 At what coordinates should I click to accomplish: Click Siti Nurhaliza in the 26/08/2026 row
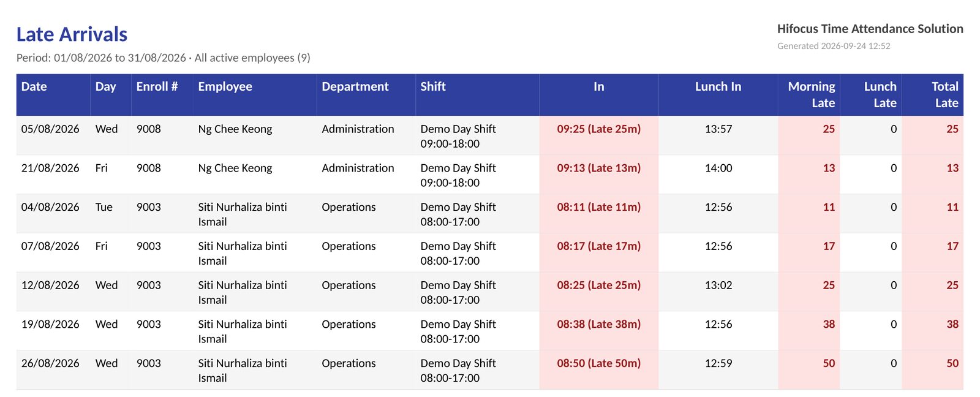[243, 371]
